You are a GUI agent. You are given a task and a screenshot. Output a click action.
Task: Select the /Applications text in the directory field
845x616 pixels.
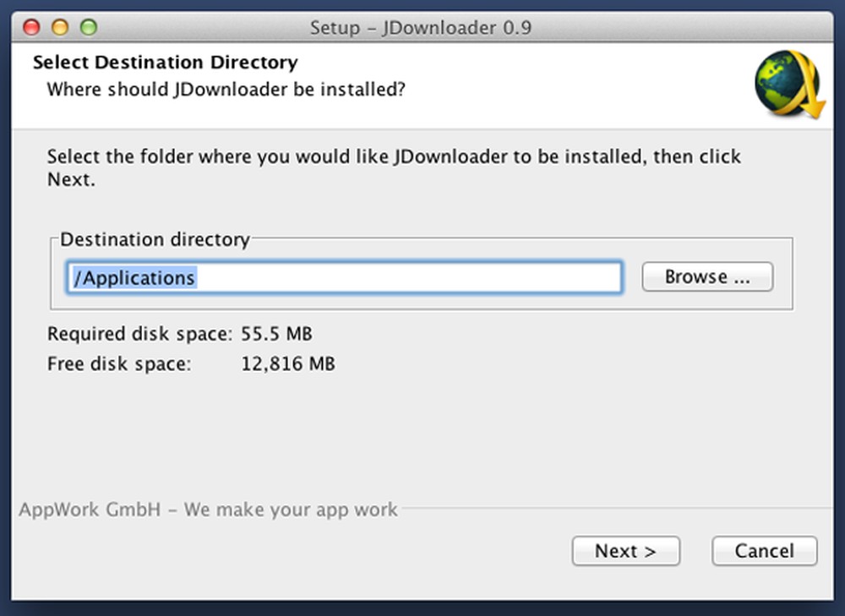click(x=134, y=277)
